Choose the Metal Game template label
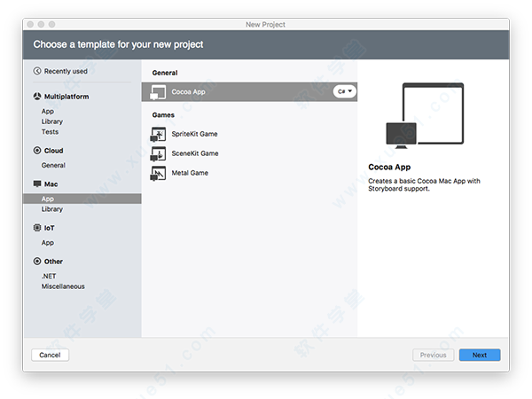This screenshot has width=532, height=399. (190, 173)
